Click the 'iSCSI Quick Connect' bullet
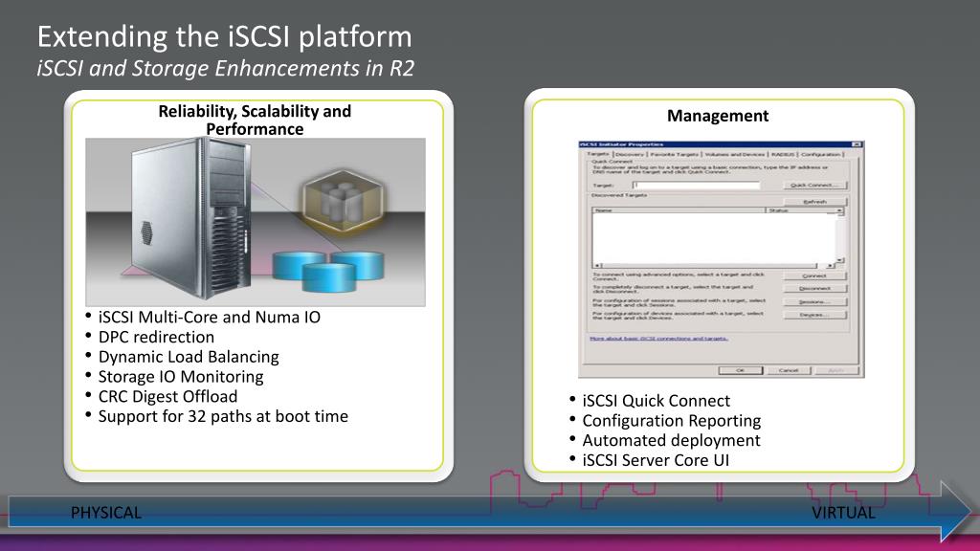 point(657,401)
